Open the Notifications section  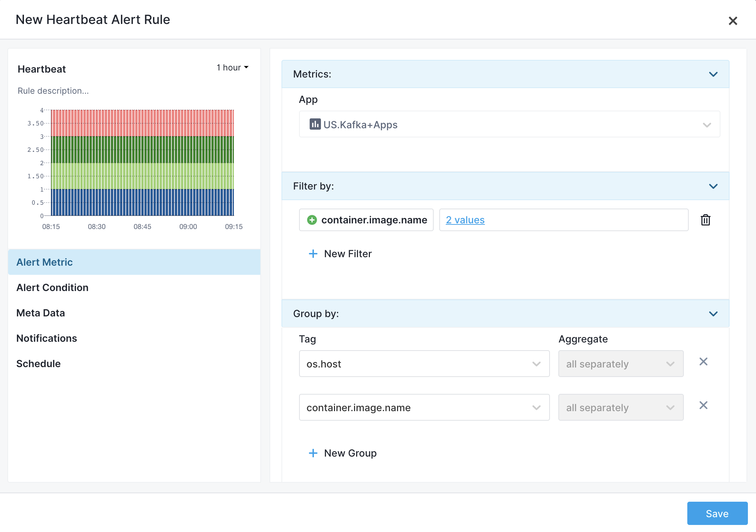[x=47, y=338]
